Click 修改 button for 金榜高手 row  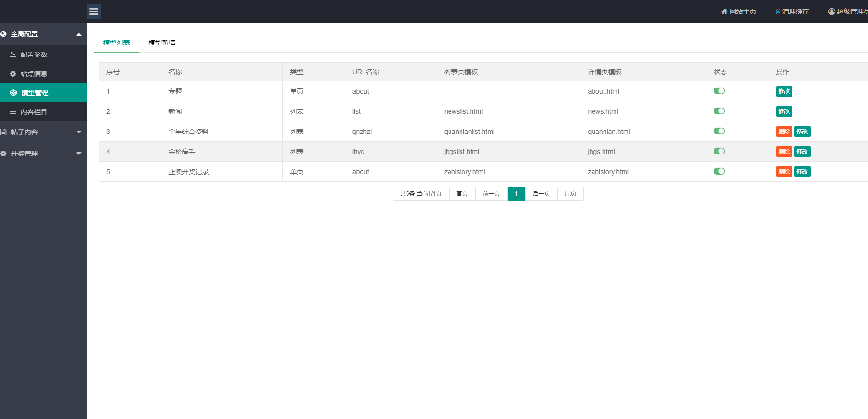[802, 152]
